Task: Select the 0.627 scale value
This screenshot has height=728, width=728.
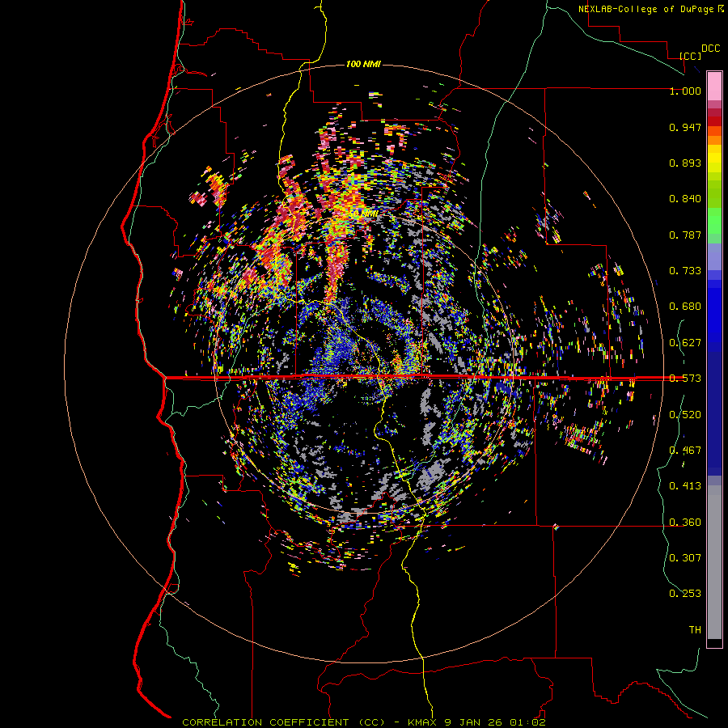Action: coord(685,343)
